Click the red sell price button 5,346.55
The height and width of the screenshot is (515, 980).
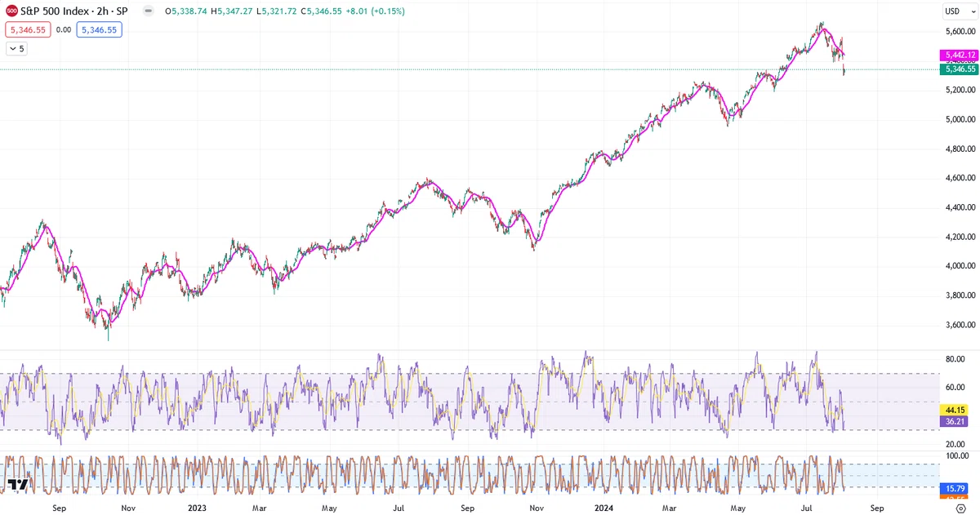click(29, 29)
